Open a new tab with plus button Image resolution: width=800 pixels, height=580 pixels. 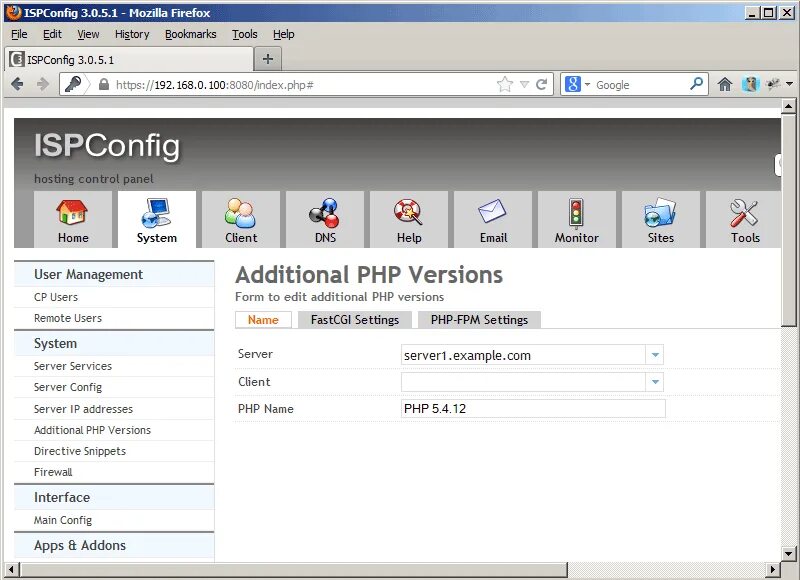(268, 59)
